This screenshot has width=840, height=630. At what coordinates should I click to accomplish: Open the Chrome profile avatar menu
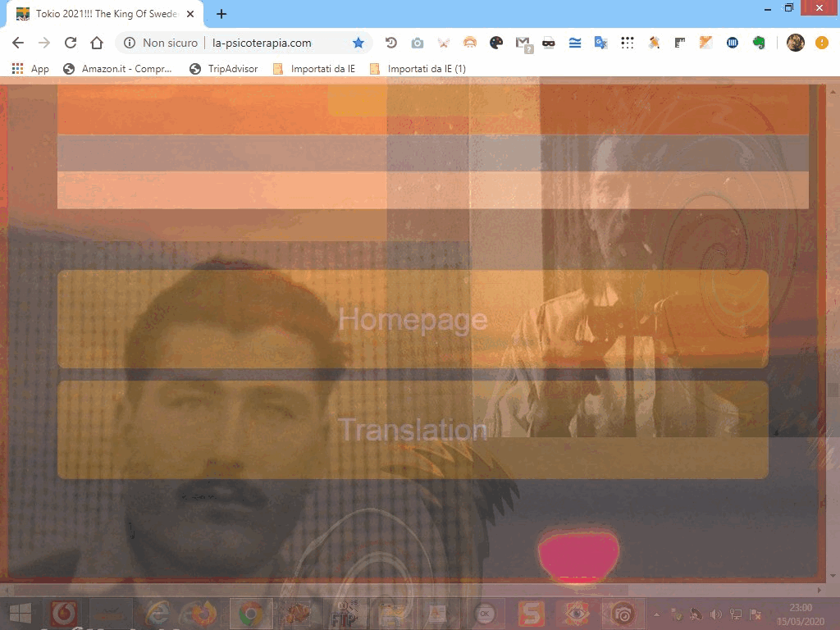coord(795,43)
